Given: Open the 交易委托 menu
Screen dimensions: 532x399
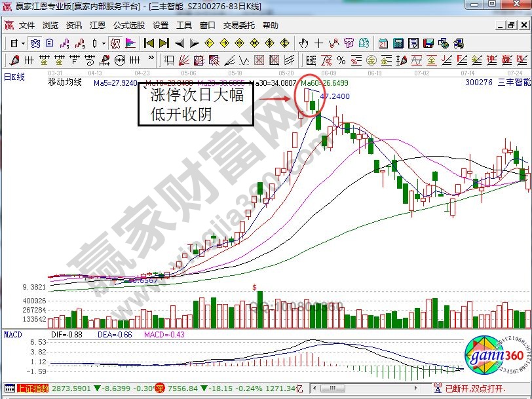Looking at the screenshot, I should pos(238,26).
